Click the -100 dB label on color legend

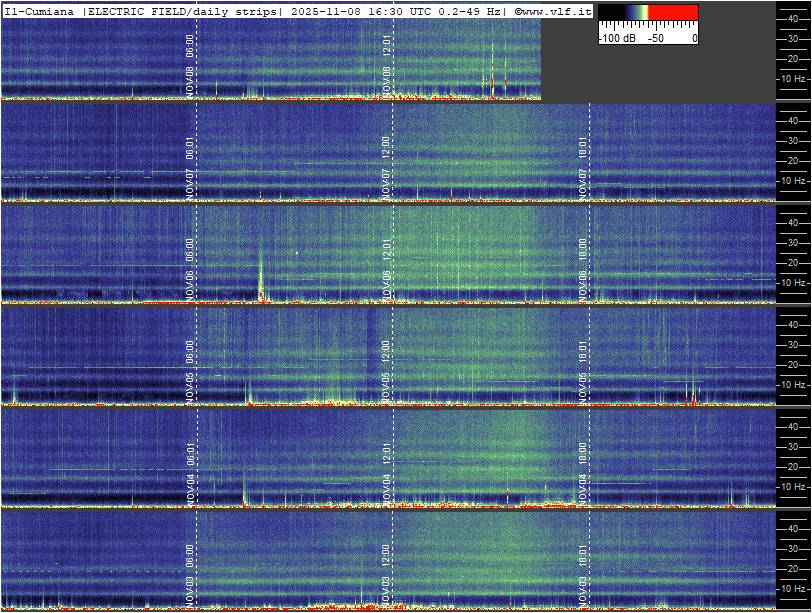tap(618, 38)
